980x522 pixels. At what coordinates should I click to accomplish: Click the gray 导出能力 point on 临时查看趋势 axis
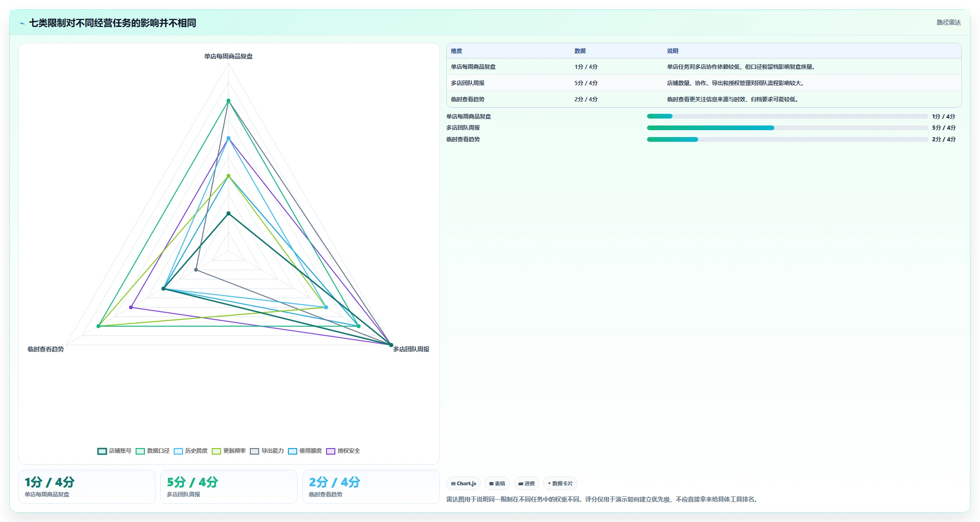click(196, 270)
